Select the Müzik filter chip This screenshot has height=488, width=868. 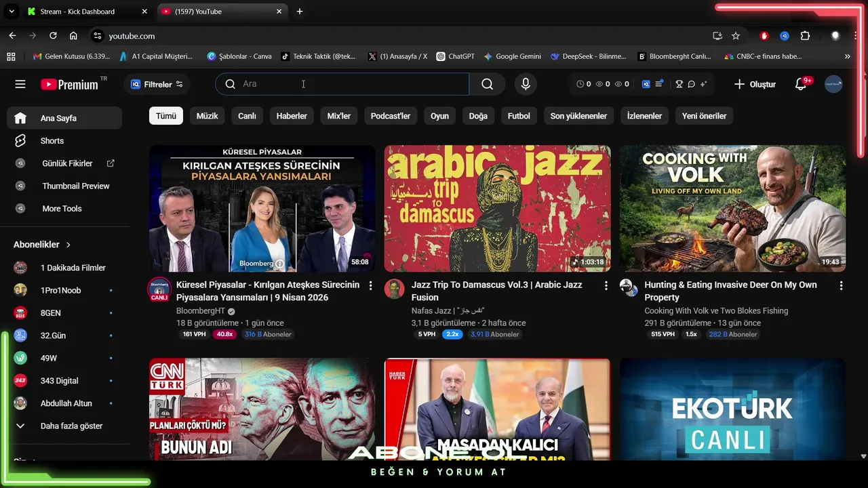207,116
